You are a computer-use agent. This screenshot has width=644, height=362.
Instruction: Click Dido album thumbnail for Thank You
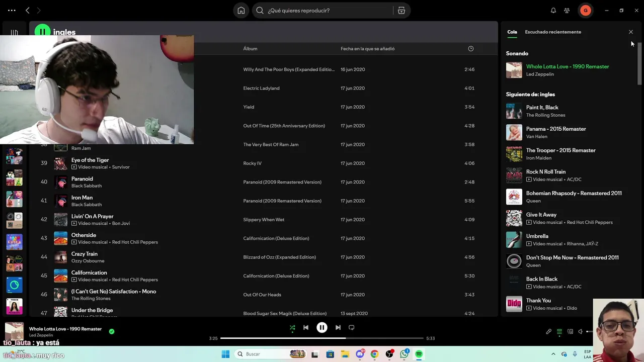coord(514,304)
